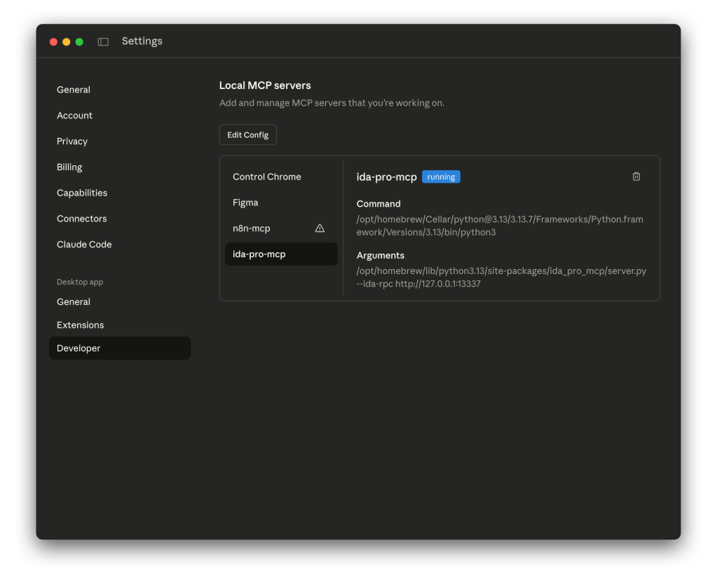
Task: Switch to Connectors settings
Action: 82,219
